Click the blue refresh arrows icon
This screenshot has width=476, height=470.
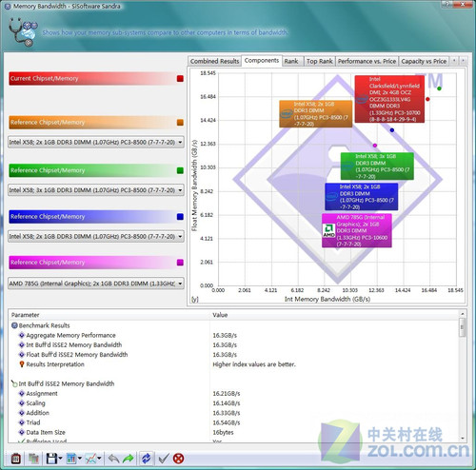pyautogui.click(x=146, y=459)
